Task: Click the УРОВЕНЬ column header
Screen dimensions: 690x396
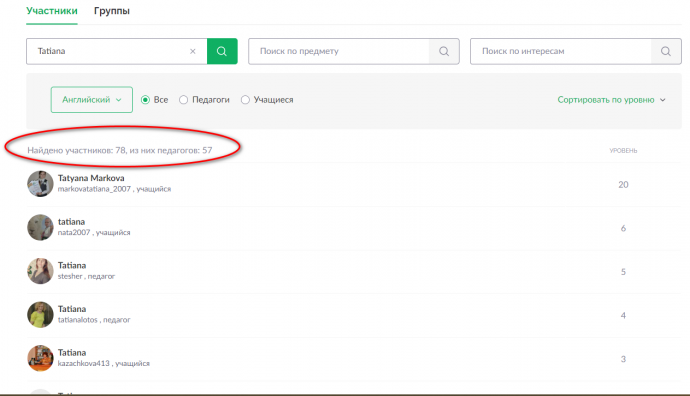Action: pyautogui.click(x=623, y=150)
